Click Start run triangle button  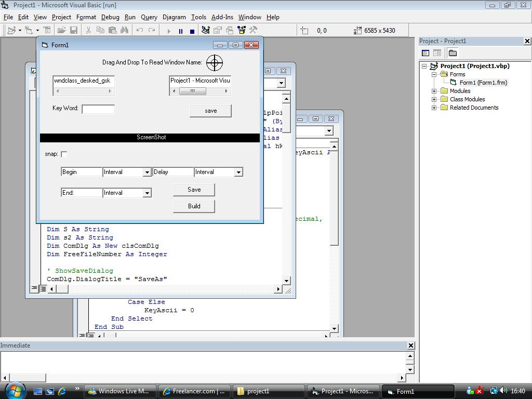pos(169,31)
